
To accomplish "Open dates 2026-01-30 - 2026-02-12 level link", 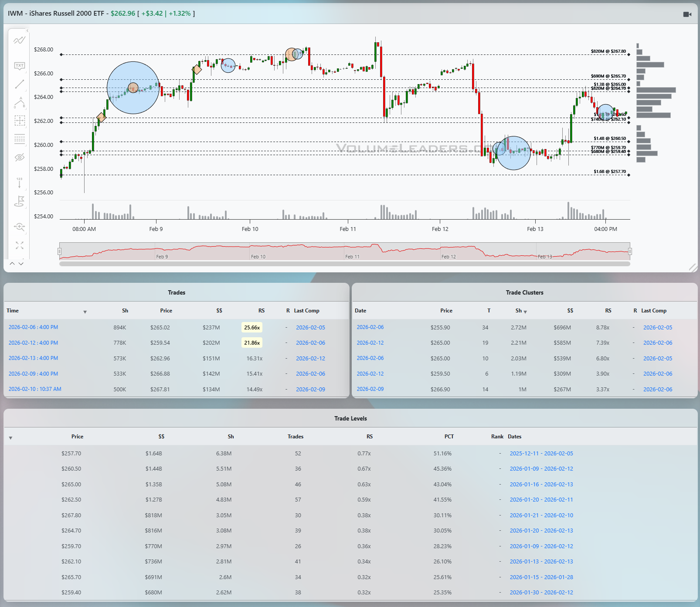I will [x=541, y=593].
